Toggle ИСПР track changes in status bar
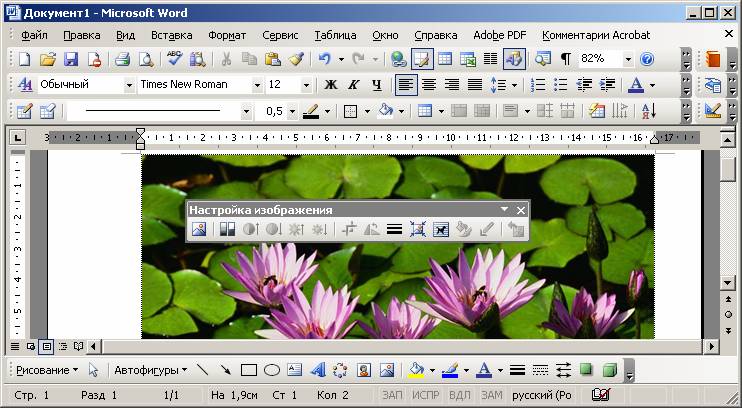This screenshot has height=408, width=742. pyautogui.click(x=425, y=395)
